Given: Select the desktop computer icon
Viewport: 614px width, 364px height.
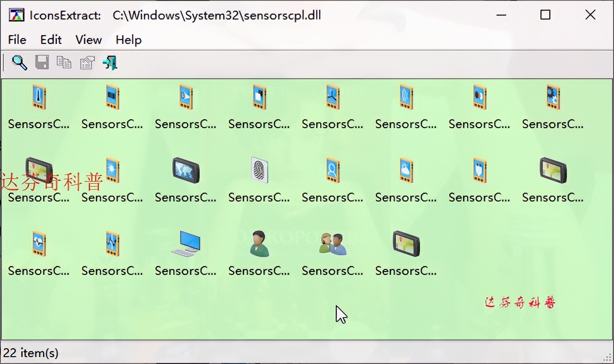Looking at the screenshot, I should [186, 244].
